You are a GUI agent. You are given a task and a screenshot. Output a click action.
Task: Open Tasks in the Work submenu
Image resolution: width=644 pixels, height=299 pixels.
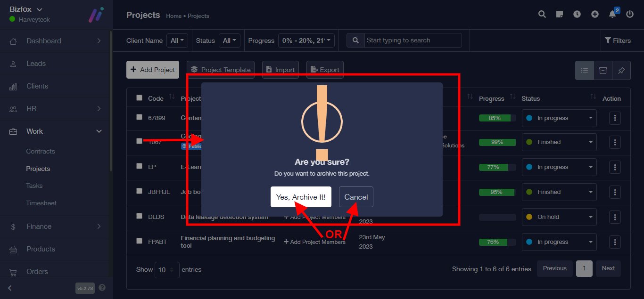[x=34, y=186]
